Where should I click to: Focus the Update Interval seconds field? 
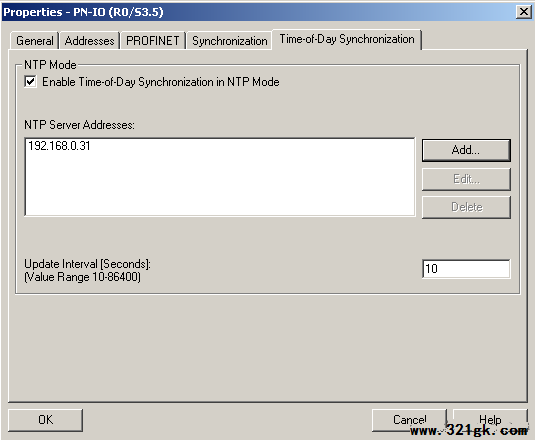(466, 269)
